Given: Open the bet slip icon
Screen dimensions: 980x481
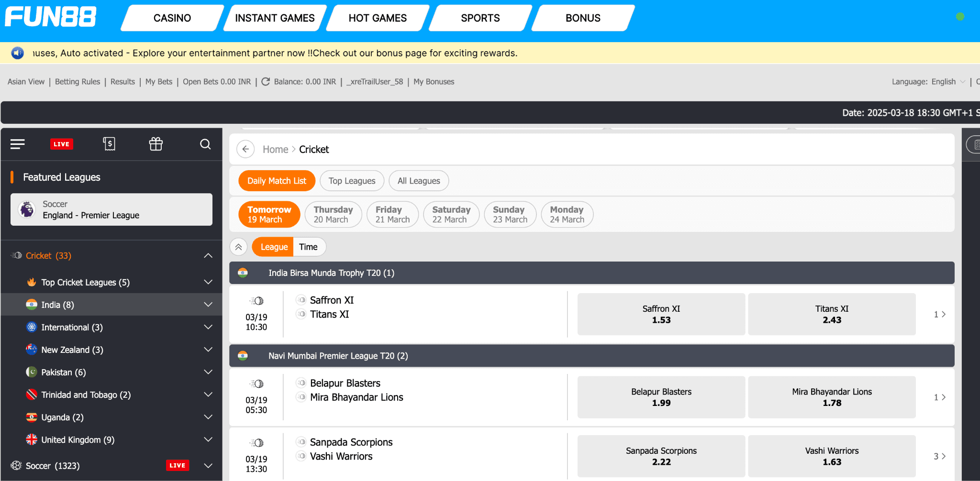Looking at the screenshot, I should 109,143.
